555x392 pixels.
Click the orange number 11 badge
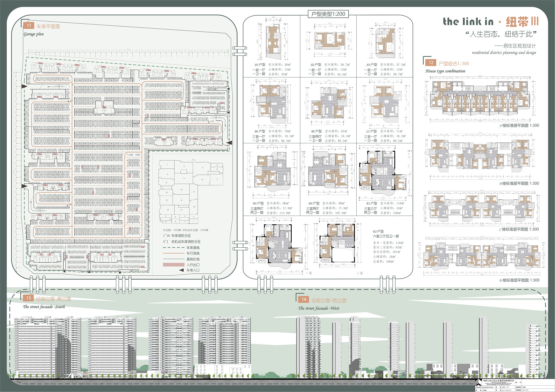coord(29,26)
